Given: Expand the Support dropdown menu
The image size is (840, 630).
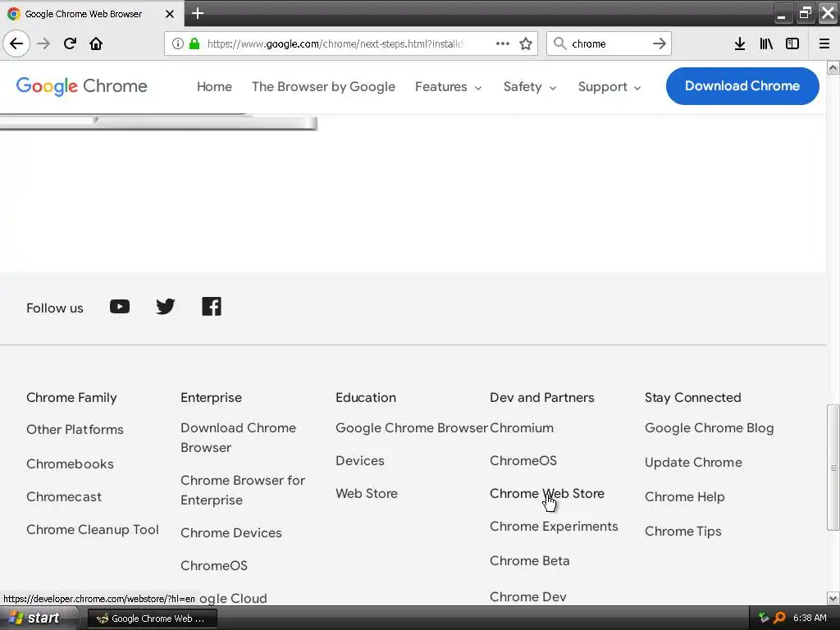Looking at the screenshot, I should (609, 87).
